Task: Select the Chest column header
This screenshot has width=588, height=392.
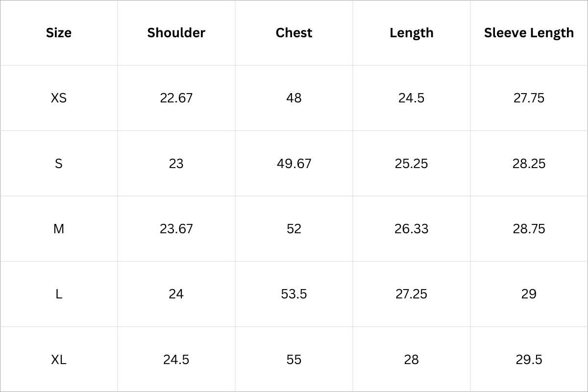Action: click(294, 33)
